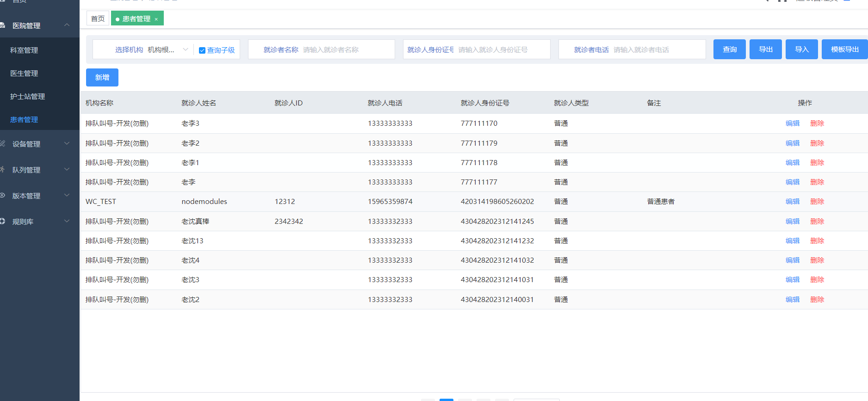
Task: Collapse the 医院管理 menu
Action: point(67,25)
